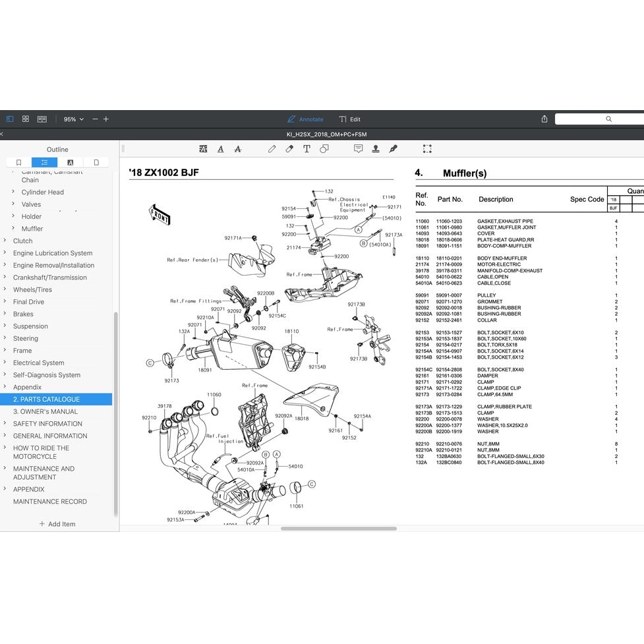Toggle the sidebar panel icon
This screenshot has height=644, width=644.
tap(9, 119)
